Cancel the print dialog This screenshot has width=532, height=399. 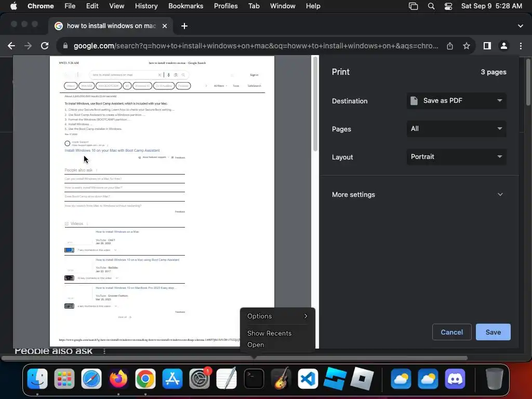pyautogui.click(x=451, y=332)
